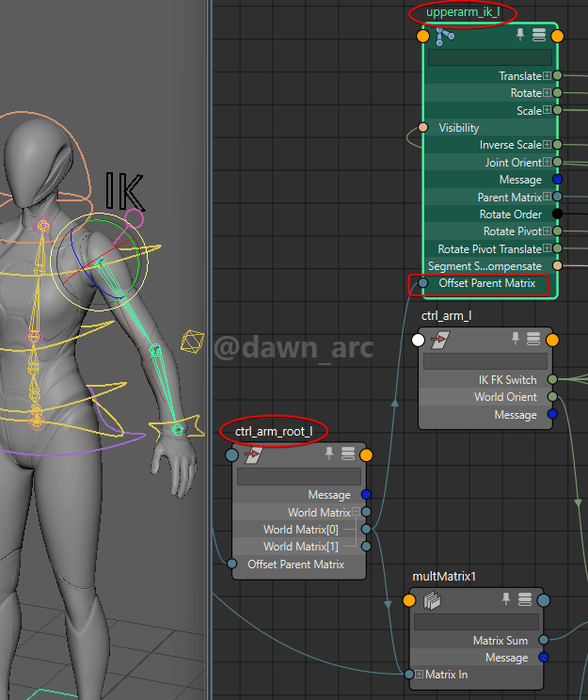Click Matrix In input port on multMatrix1
This screenshot has height=700, width=588.
[409, 674]
